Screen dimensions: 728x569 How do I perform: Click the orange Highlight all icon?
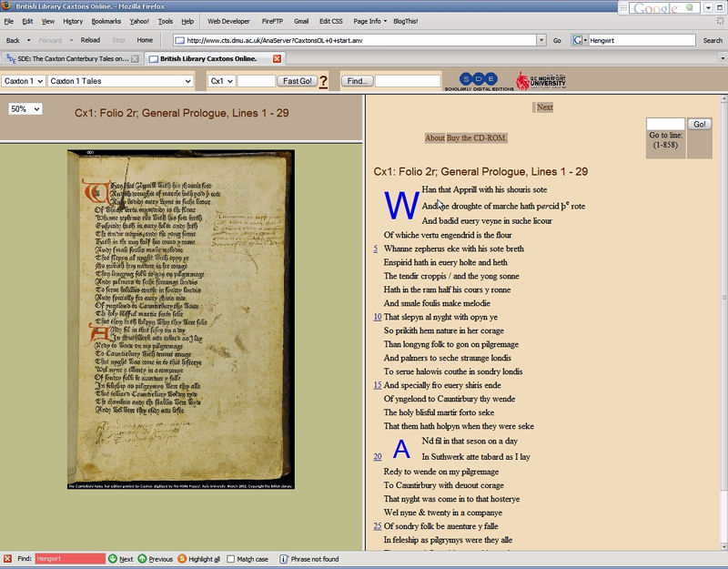point(182,559)
